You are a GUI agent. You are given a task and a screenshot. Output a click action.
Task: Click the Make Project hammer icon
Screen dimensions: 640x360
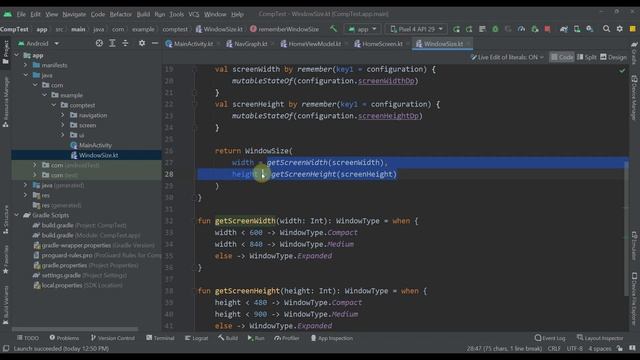point(333,29)
